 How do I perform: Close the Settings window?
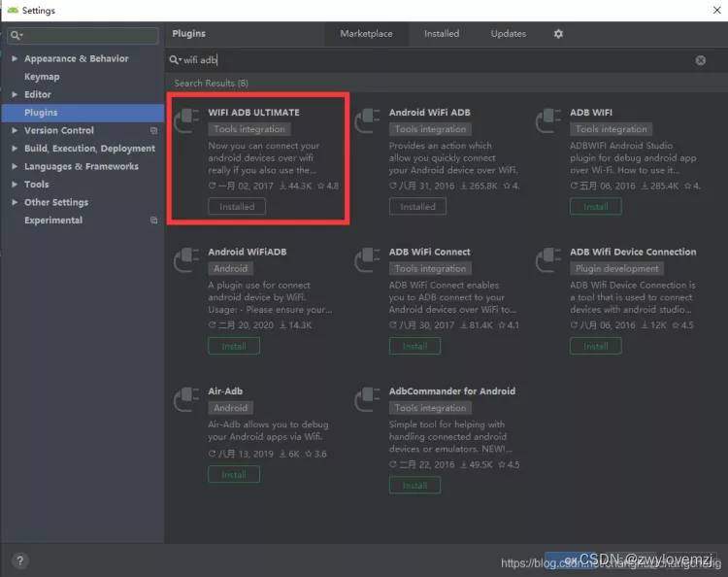click(717, 11)
